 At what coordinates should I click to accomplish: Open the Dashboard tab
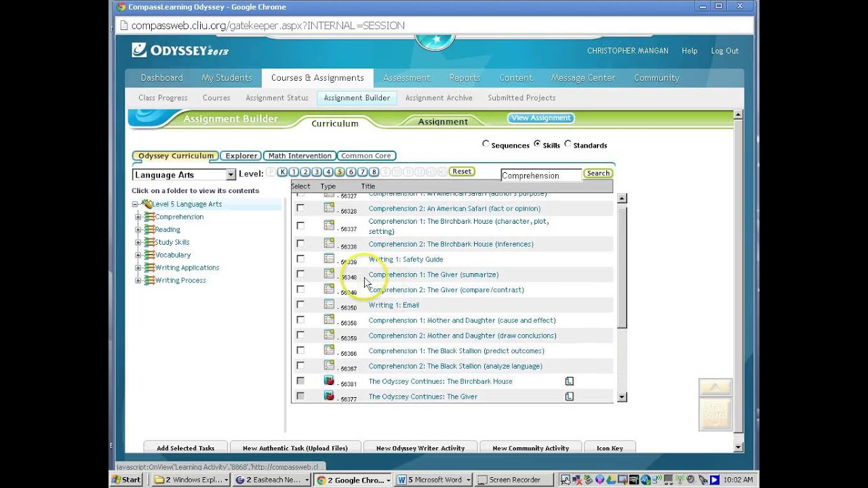coord(161,78)
